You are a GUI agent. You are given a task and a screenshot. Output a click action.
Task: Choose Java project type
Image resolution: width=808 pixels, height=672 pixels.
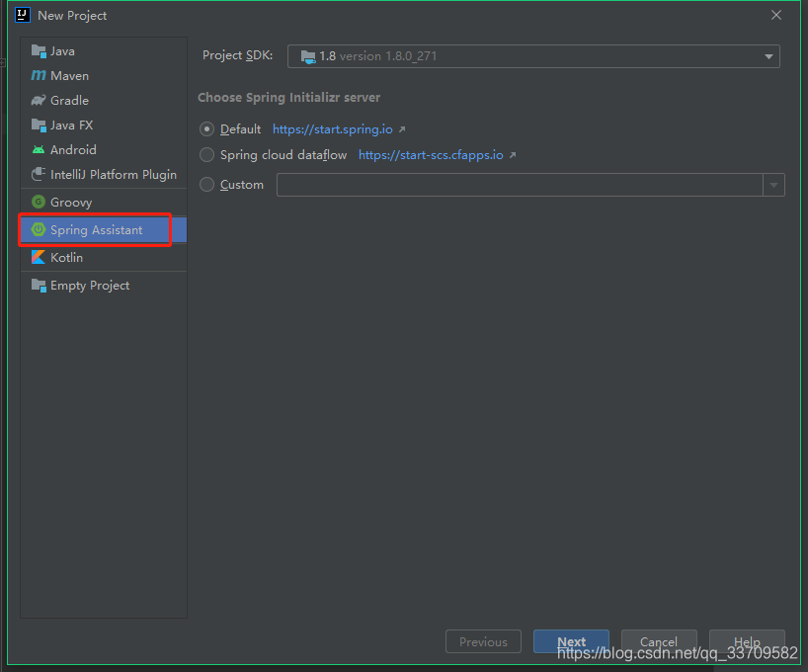tap(104, 51)
